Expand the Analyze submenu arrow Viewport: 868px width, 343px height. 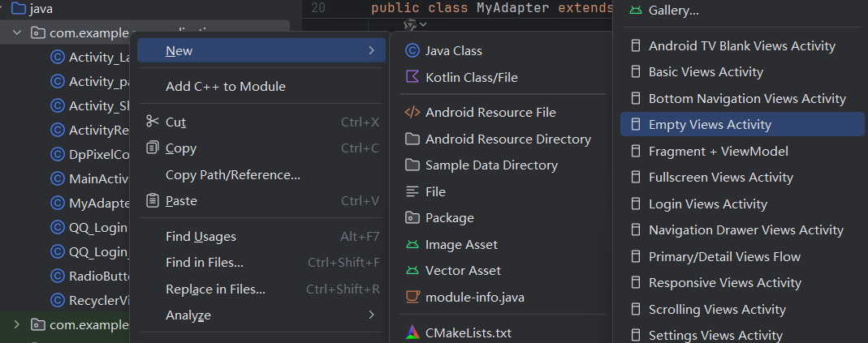click(x=371, y=315)
